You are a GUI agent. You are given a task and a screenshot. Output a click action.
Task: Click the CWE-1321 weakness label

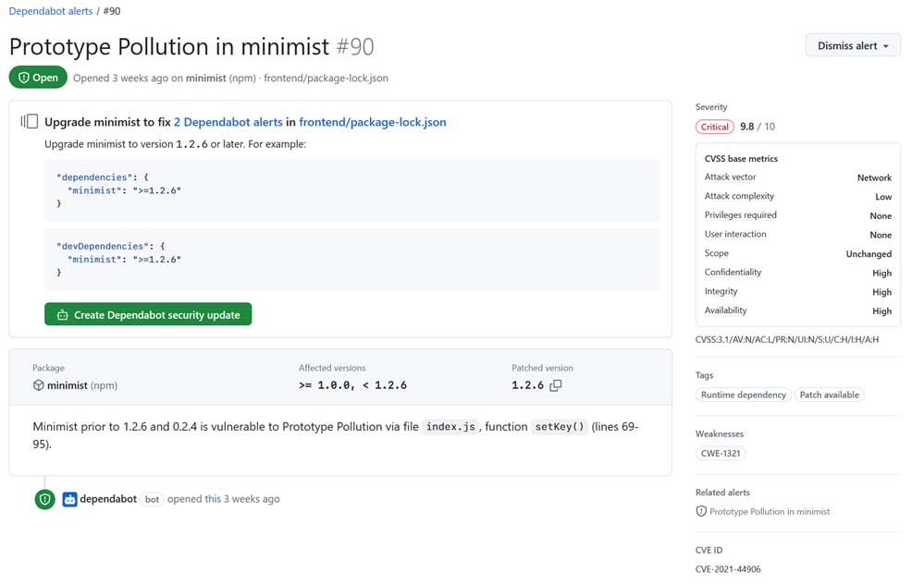721,453
